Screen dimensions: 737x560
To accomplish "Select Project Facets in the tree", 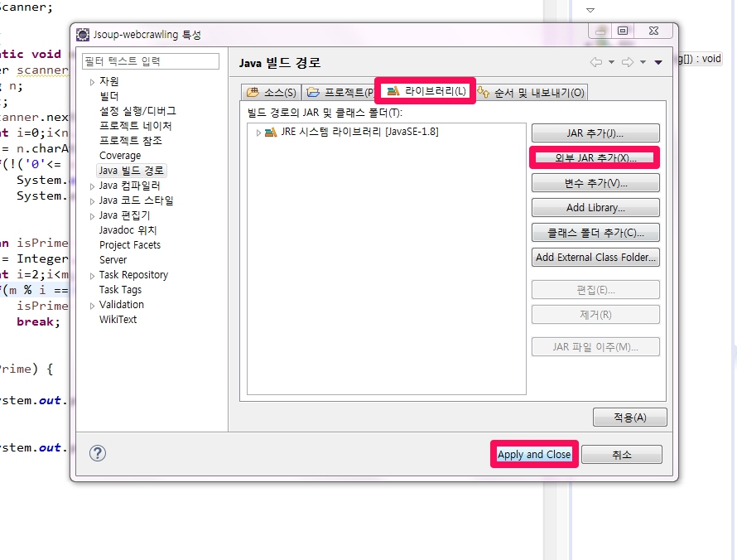I will click(x=130, y=245).
